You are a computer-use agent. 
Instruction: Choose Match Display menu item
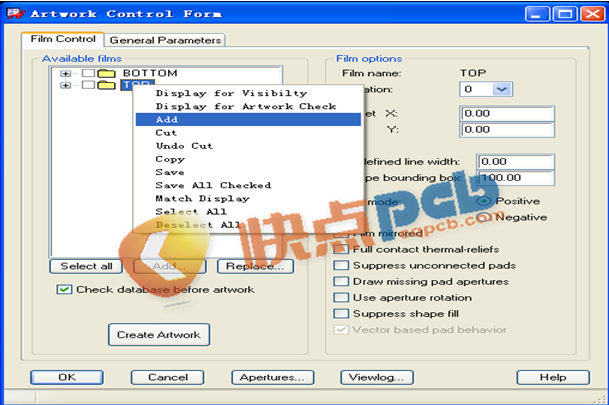pos(248,199)
